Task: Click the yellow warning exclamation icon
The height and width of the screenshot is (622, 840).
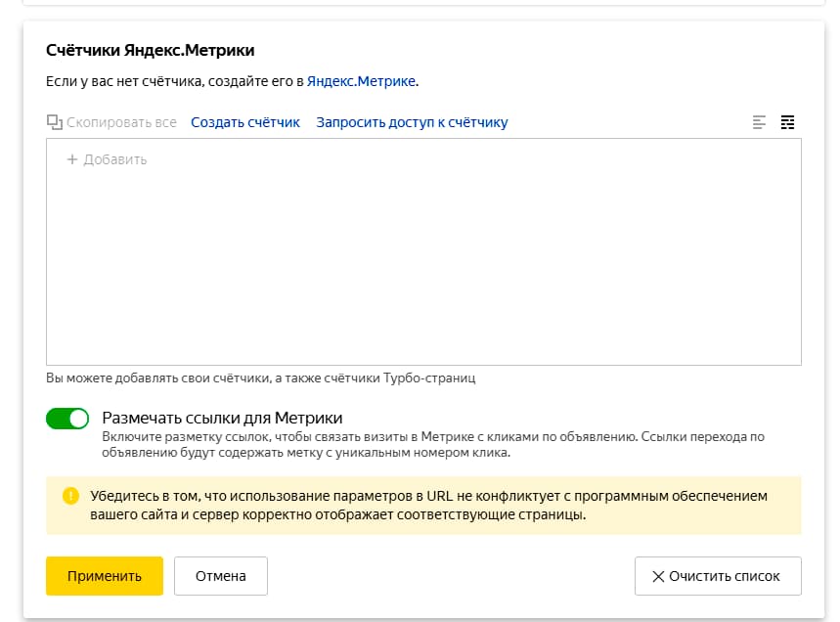Action: pyautogui.click(x=70, y=496)
